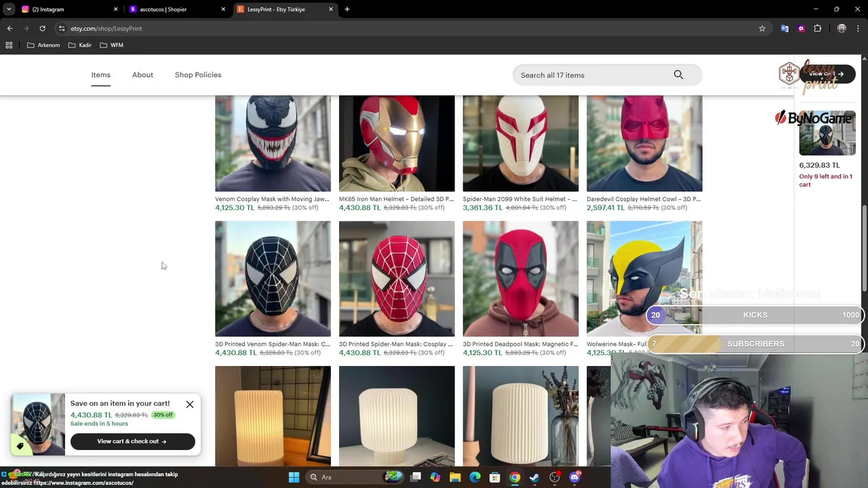868x488 pixels.
Task: Open Task View from the taskbar
Action: pos(416,477)
